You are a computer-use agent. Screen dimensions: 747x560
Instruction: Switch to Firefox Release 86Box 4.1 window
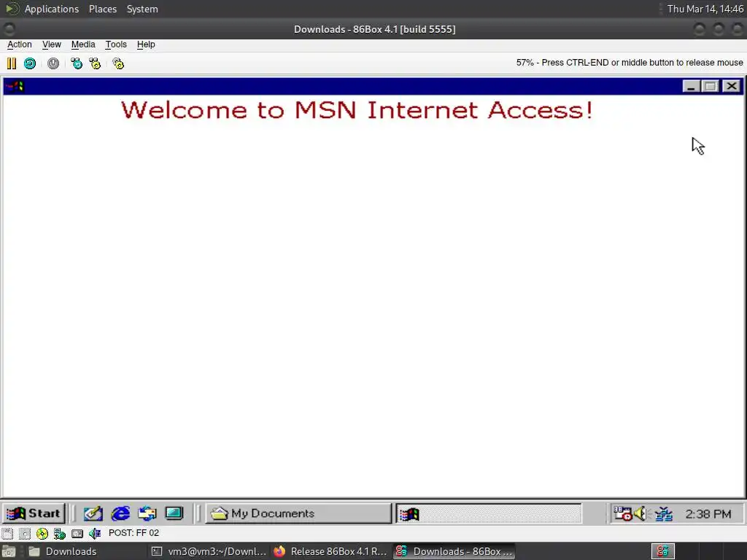click(x=331, y=551)
